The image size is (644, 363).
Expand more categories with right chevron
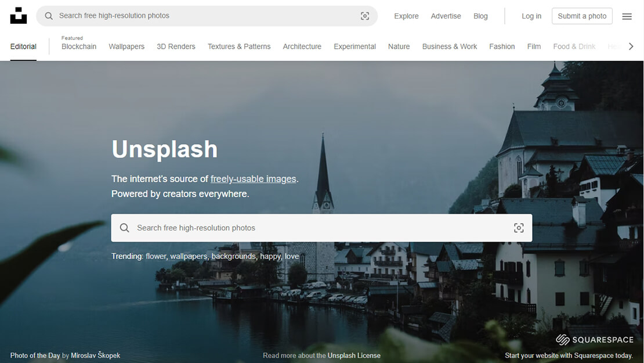[631, 46]
